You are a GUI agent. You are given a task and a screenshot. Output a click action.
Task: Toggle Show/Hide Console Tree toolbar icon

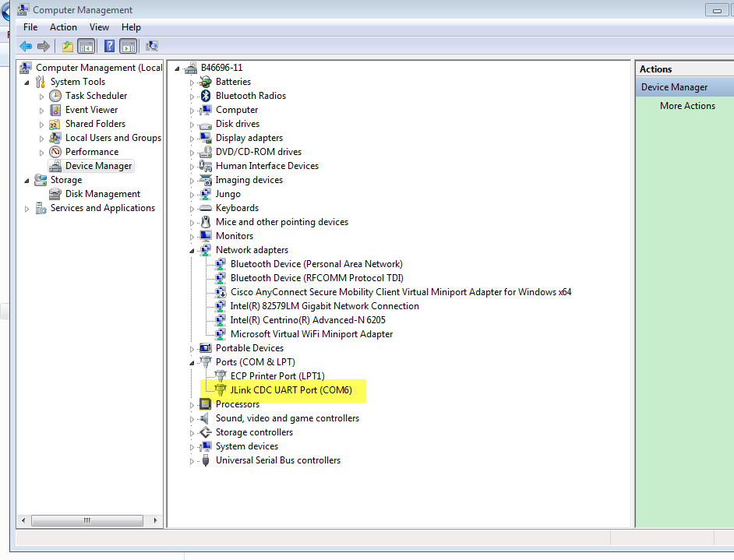point(86,46)
